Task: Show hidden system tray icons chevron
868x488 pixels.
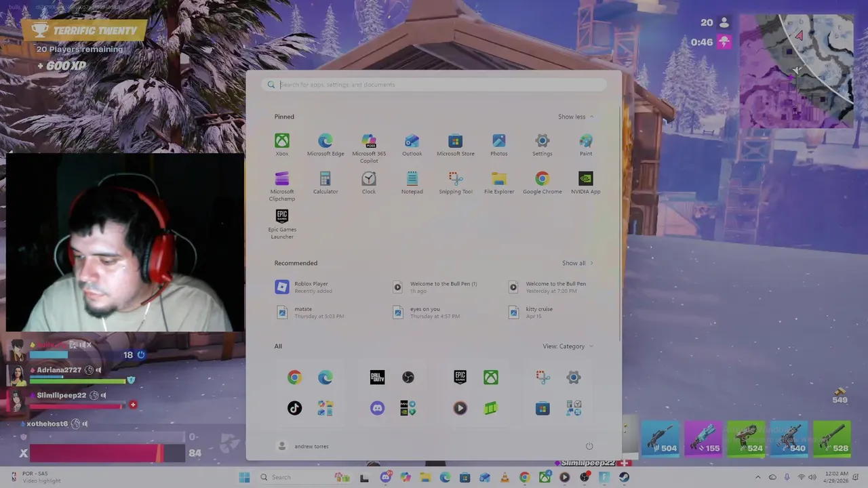Action: 757,477
